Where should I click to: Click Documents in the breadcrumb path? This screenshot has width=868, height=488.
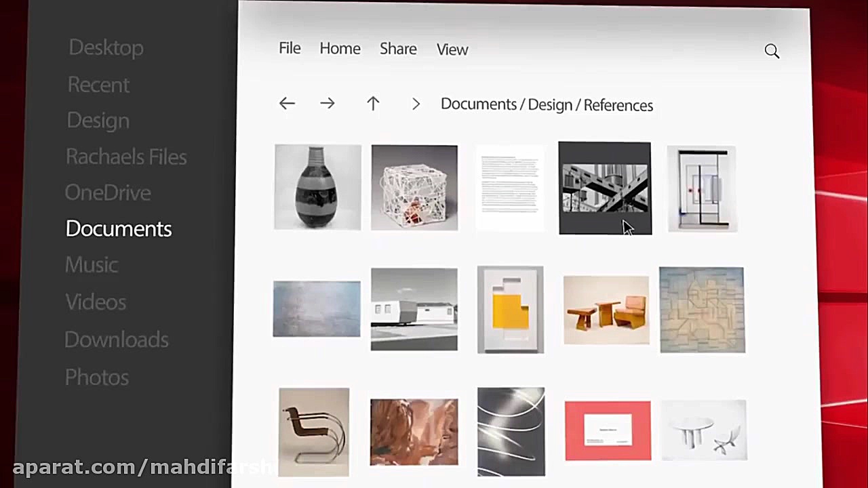click(x=479, y=104)
